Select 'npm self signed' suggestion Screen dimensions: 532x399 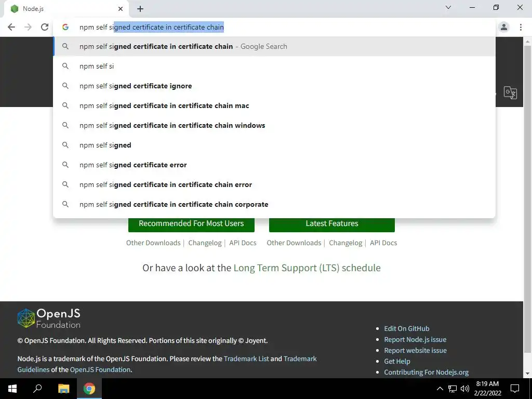pyautogui.click(x=274, y=145)
